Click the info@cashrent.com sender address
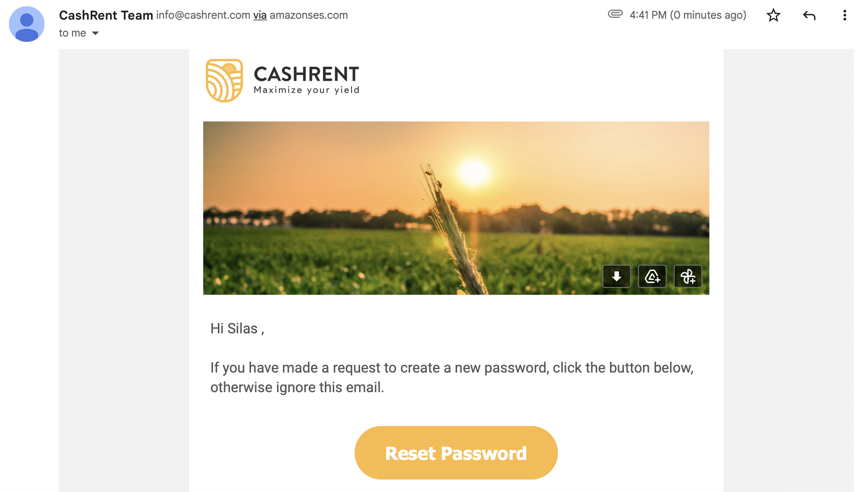The image size is (868, 492). pyautogui.click(x=203, y=15)
